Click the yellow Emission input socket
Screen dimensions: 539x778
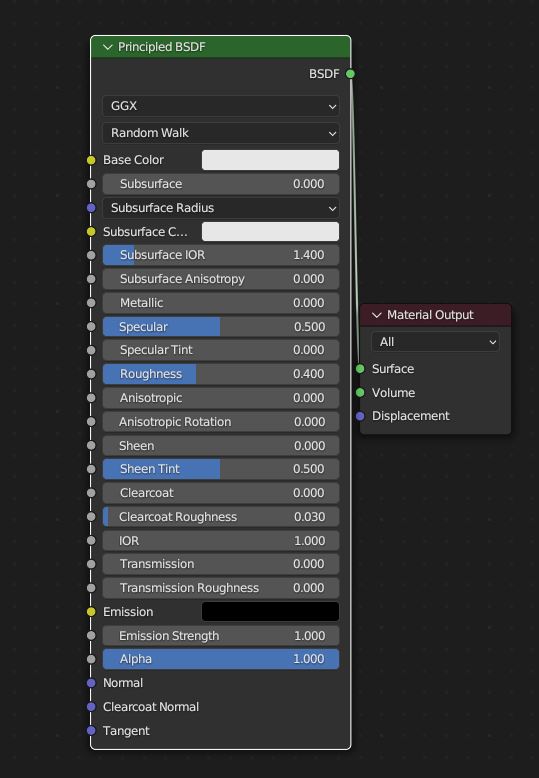pos(91,612)
